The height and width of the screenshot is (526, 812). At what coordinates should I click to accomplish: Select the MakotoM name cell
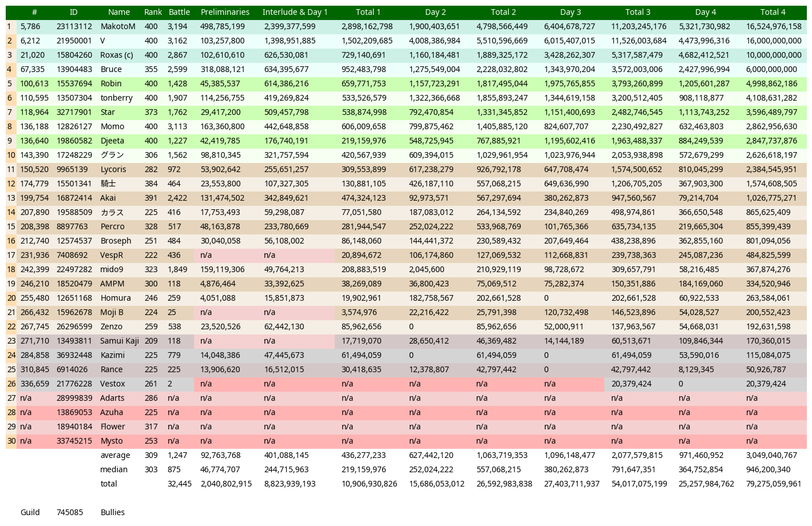click(118, 26)
